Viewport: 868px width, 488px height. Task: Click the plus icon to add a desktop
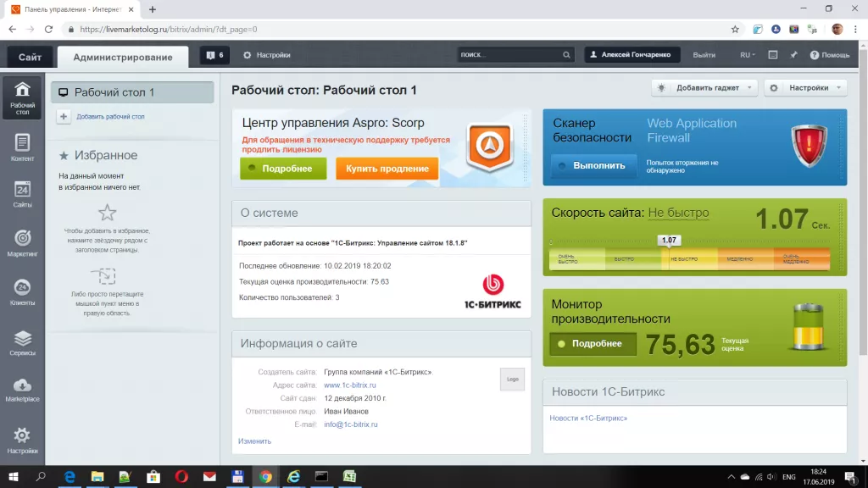[64, 117]
